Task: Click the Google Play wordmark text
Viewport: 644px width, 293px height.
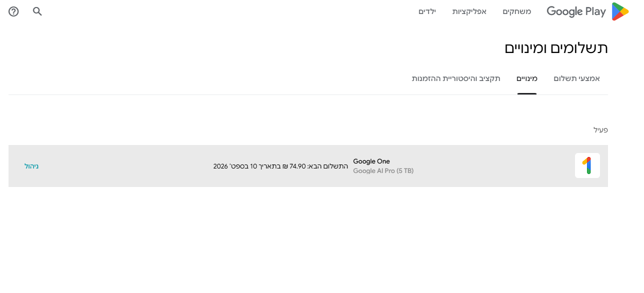Action: click(x=576, y=11)
